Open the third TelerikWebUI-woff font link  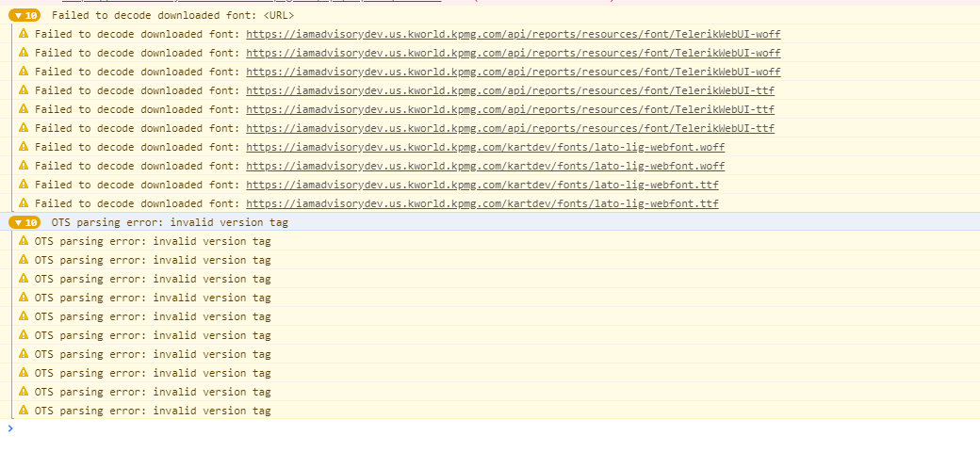[x=513, y=72]
